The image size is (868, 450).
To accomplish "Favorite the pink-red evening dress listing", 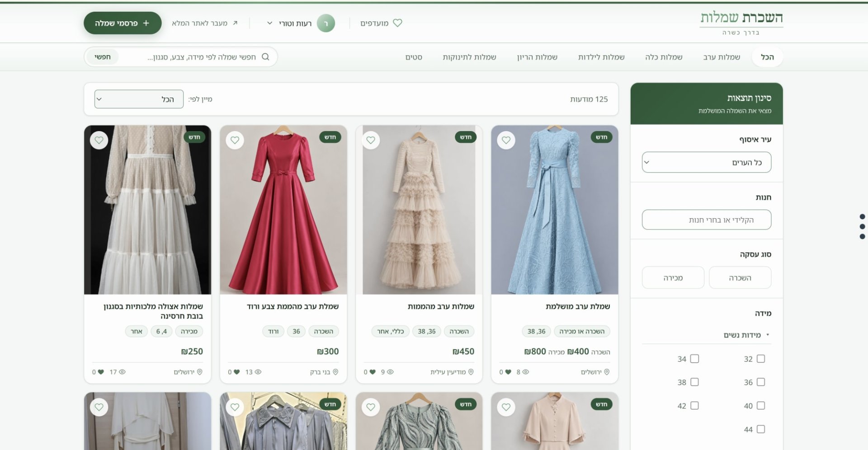I will tap(235, 140).
